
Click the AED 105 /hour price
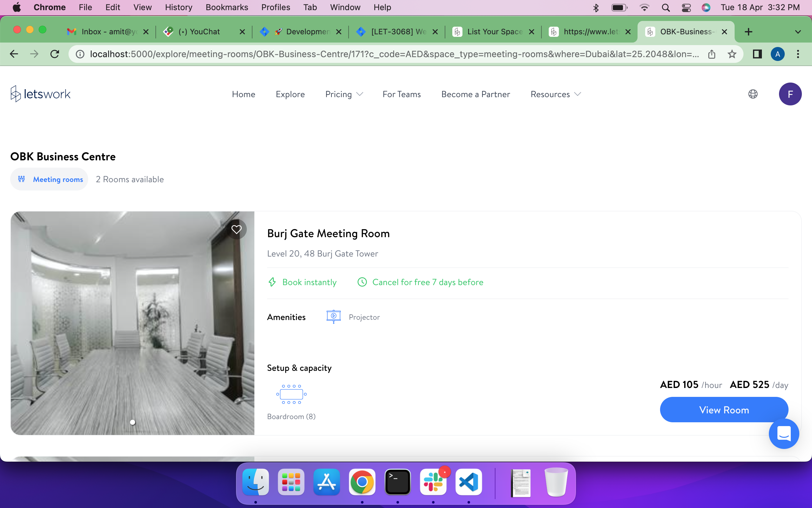[691, 385]
